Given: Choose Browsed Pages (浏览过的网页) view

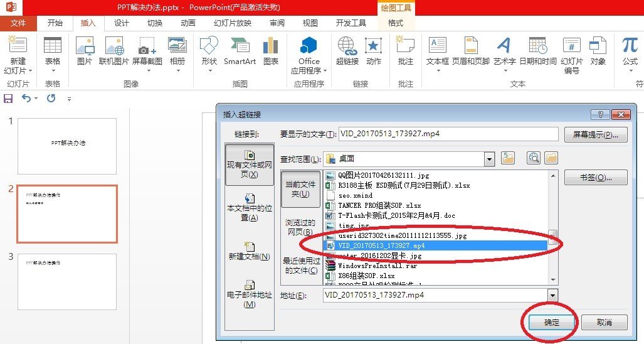Looking at the screenshot, I should tap(300, 227).
